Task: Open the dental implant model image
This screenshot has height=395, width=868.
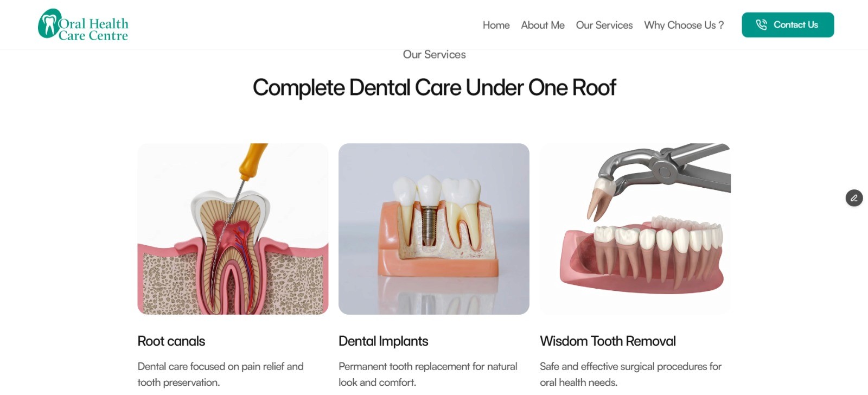Action: 434,229
